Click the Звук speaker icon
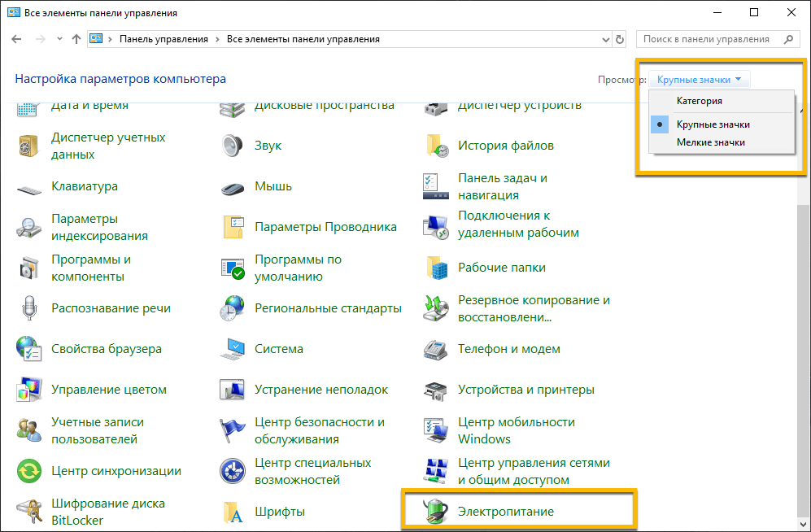This screenshot has width=811, height=532. point(233,146)
